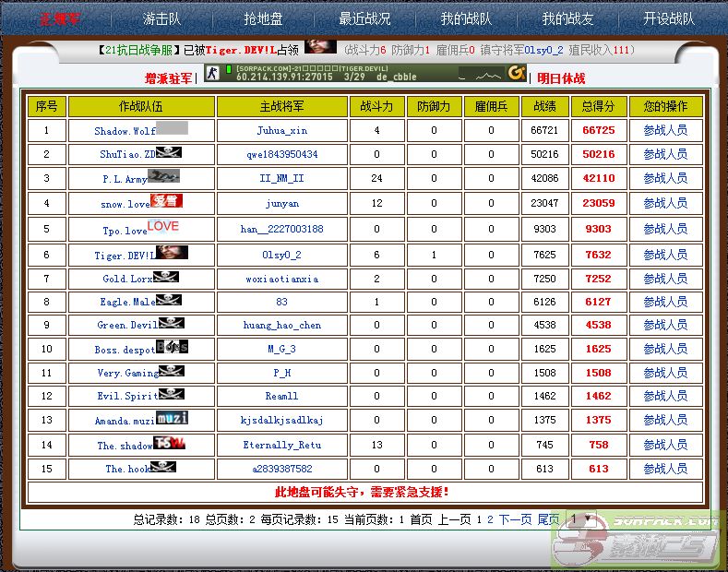Go to next page via 下一页
The image size is (728, 572).
click(516, 520)
